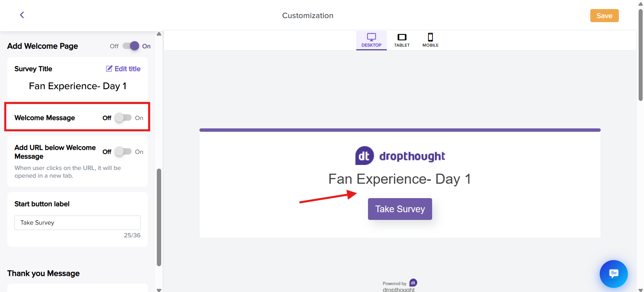This screenshot has height=292, width=644.
Task: Click the settings panel scrollbar thumb
Action: 159,217
